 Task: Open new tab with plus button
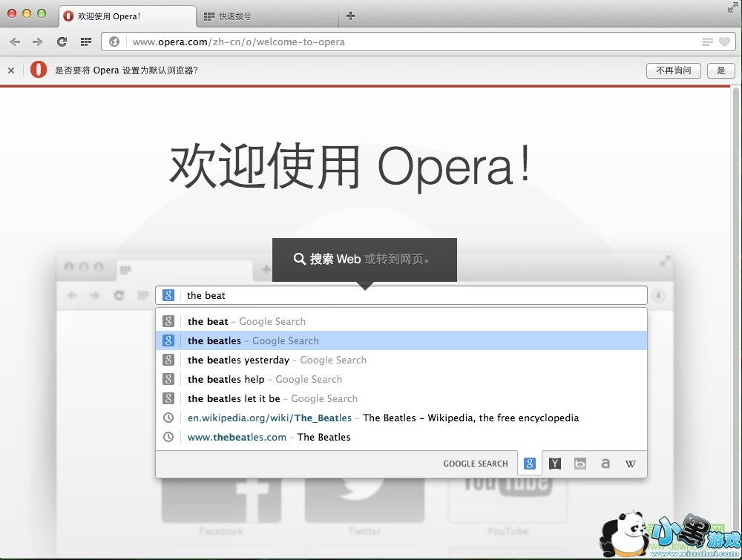pyautogui.click(x=350, y=16)
